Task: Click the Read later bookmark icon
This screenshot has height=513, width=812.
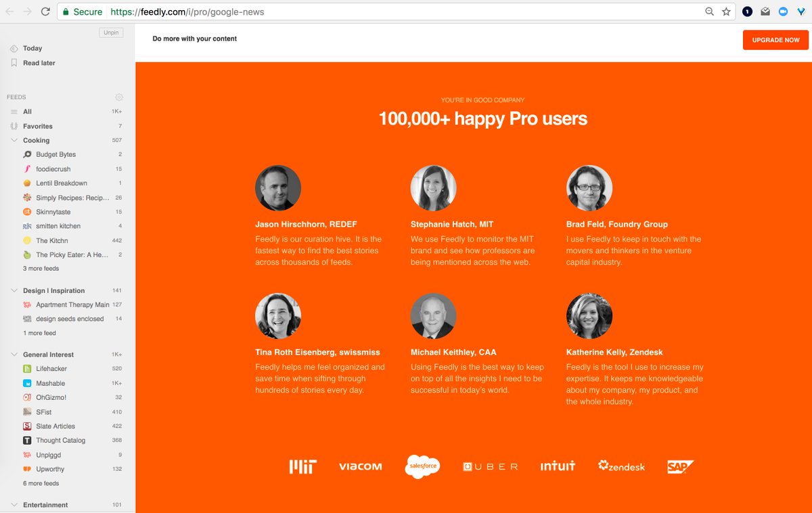Action: tap(14, 63)
